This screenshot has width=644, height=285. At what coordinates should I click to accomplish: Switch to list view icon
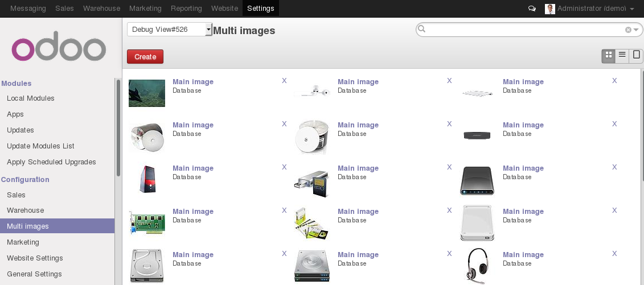[622, 55]
